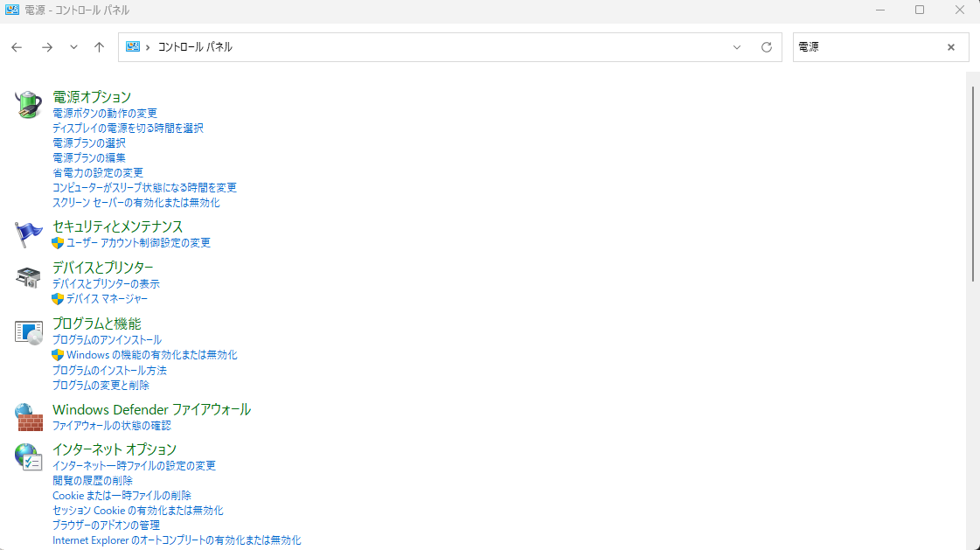Open 電源プランの編集
Viewport: 980px width, 550px height.
click(x=89, y=158)
